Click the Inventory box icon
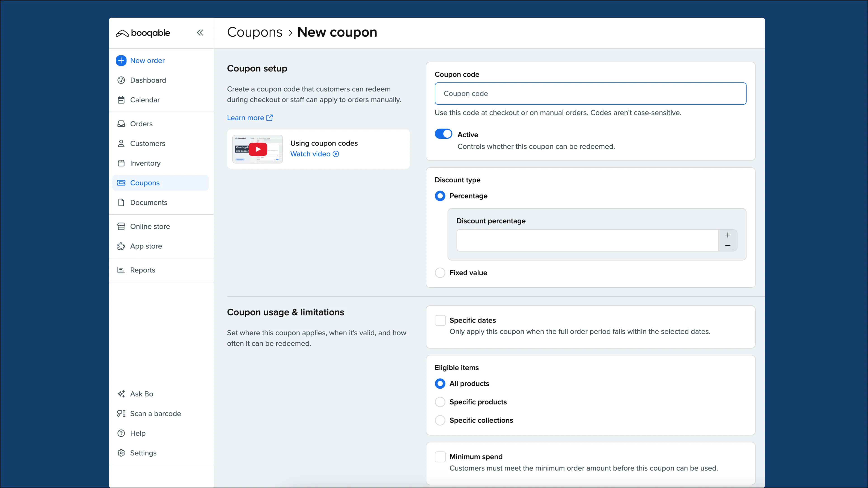The height and width of the screenshot is (488, 868). pyautogui.click(x=121, y=163)
